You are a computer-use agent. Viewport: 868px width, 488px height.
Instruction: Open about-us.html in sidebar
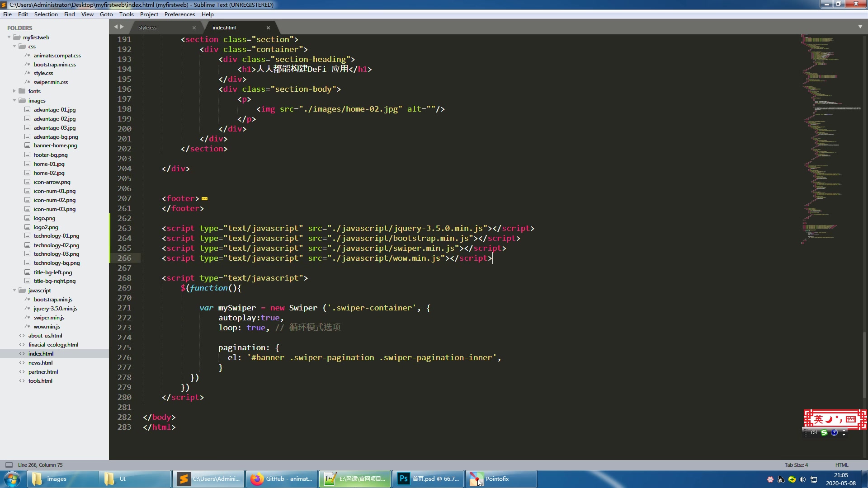tap(45, 336)
